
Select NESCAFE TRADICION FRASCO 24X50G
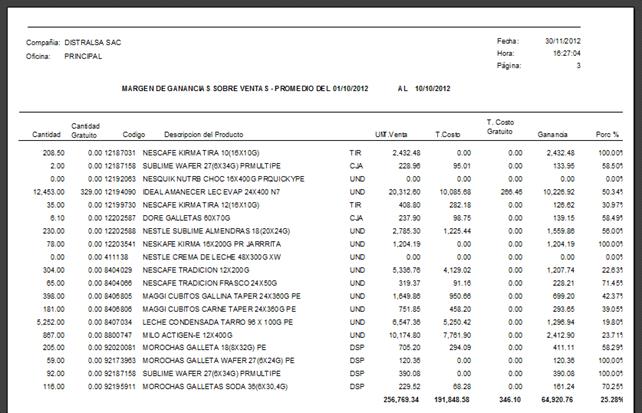[210, 283]
